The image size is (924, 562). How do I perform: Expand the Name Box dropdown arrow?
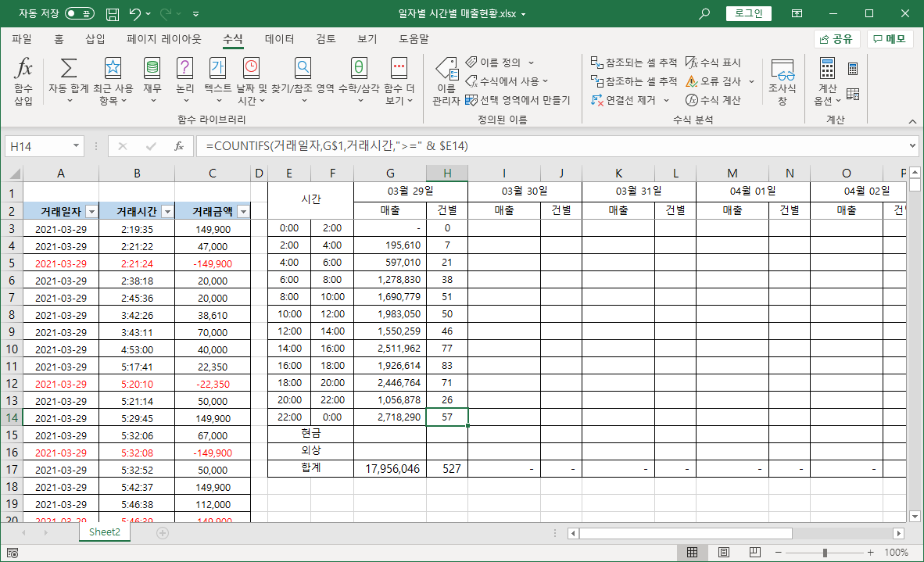[76, 145]
